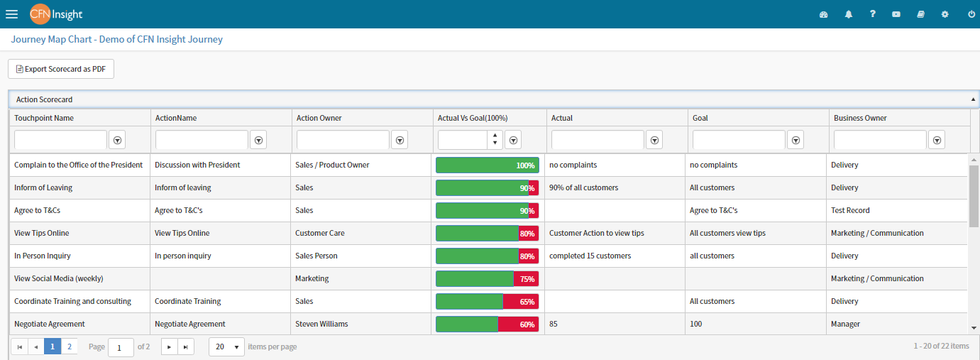Focus the ActionName filter field

[202, 141]
